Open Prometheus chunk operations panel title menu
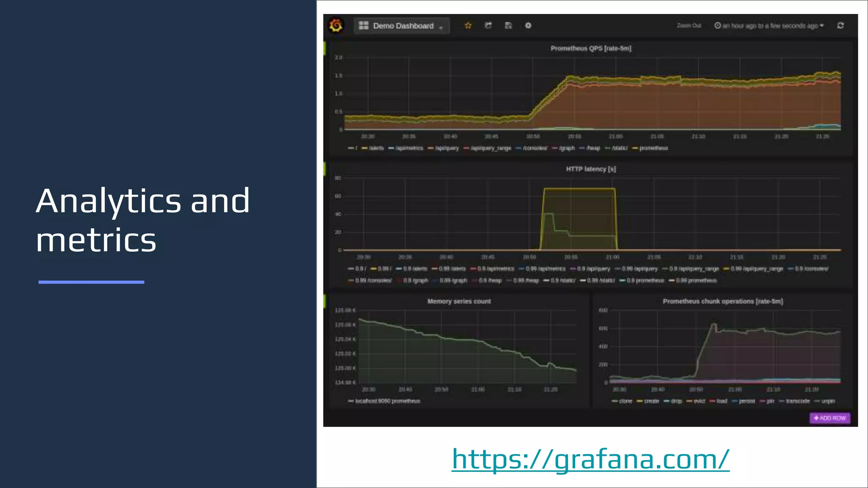Image resolution: width=868 pixels, height=488 pixels. tap(723, 301)
